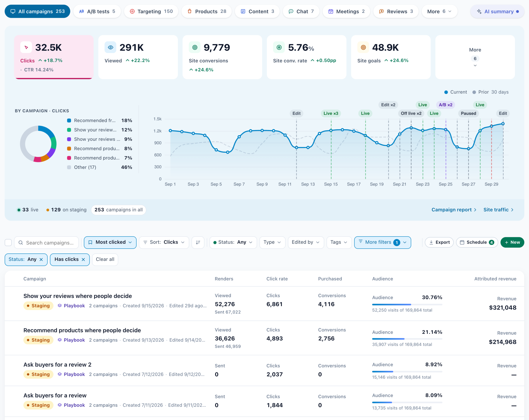The image size is (529, 420).
Task: Click the 253 campaigns in all pill
Action: coord(119,210)
